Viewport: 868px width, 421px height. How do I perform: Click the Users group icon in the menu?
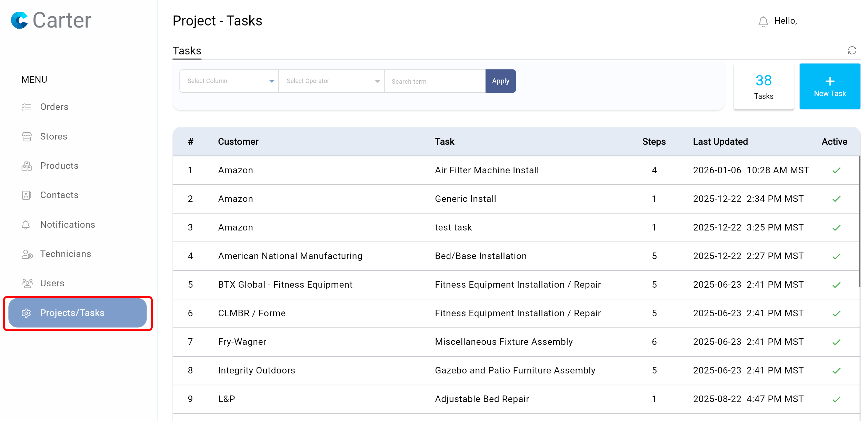click(x=27, y=284)
